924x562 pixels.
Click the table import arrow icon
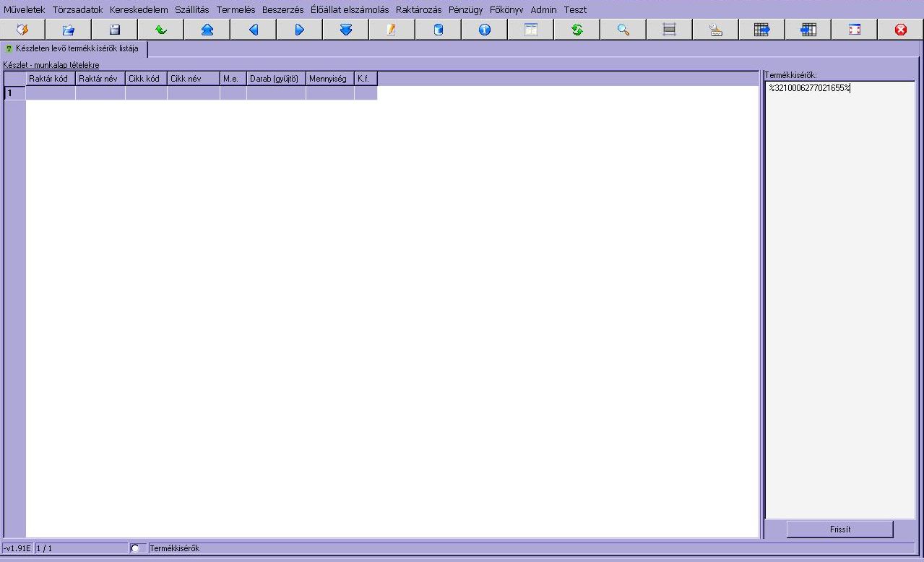pos(808,30)
